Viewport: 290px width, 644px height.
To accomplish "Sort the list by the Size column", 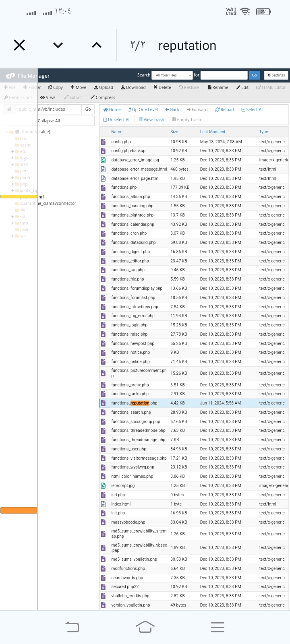I will pos(174,132).
